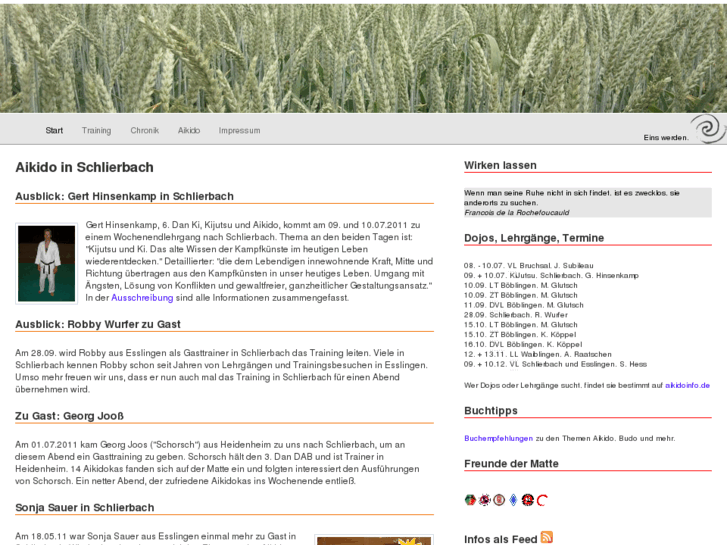Click the 'Aikido in Schlierbach' page title
Image resolution: width=727 pixels, height=545 pixels.
click(x=84, y=167)
